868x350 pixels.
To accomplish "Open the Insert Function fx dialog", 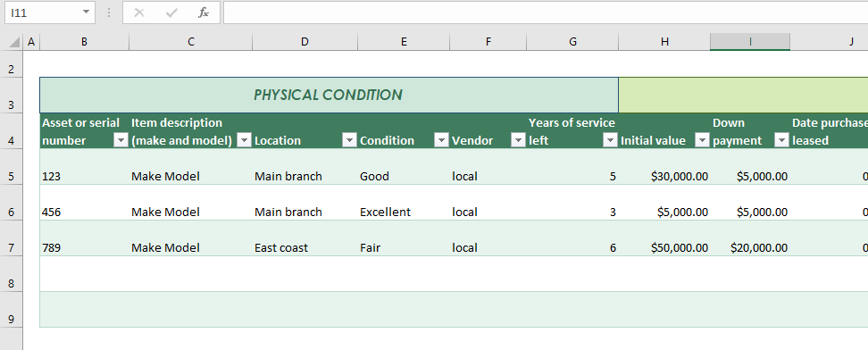I will [x=204, y=12].
